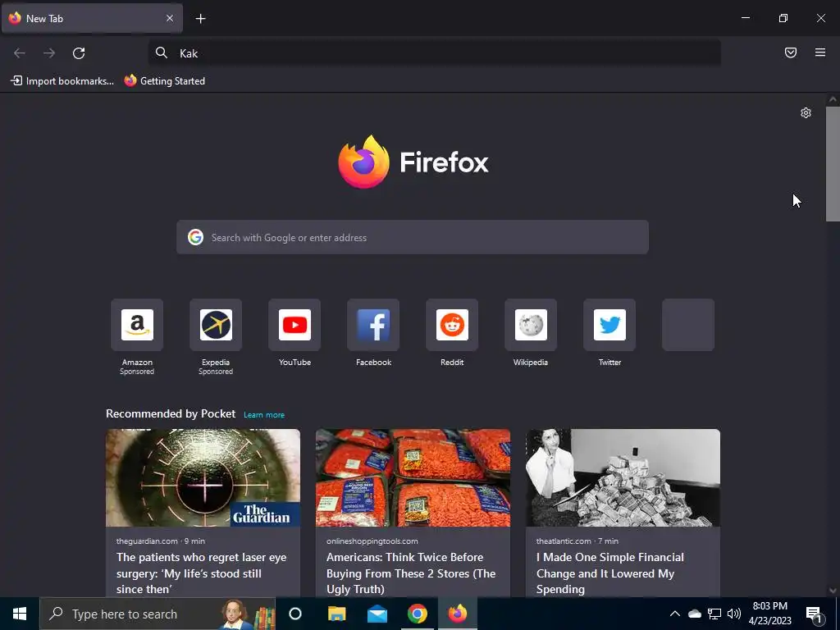Click the scrollbar down arrow

coord(833,591)
